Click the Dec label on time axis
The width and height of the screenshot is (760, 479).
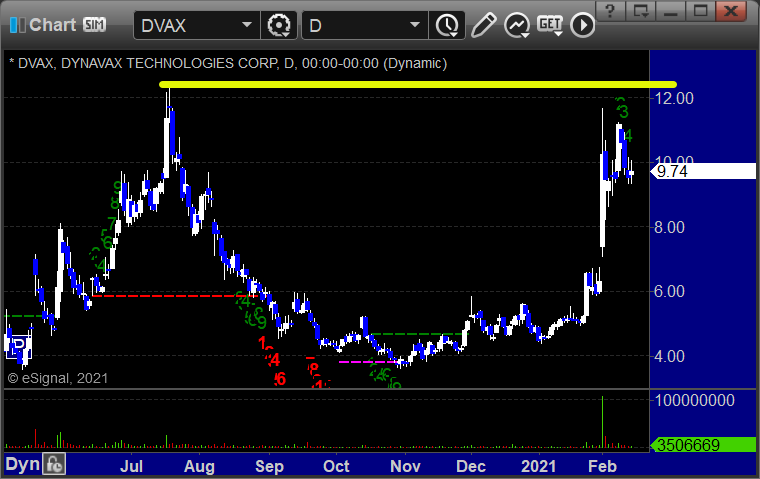point(471,466)
